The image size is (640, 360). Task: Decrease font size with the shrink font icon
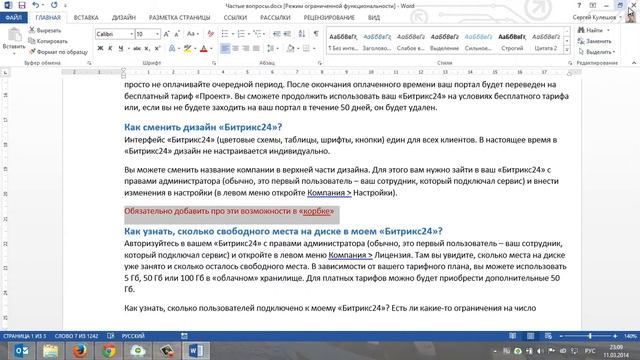click(177, 34)
